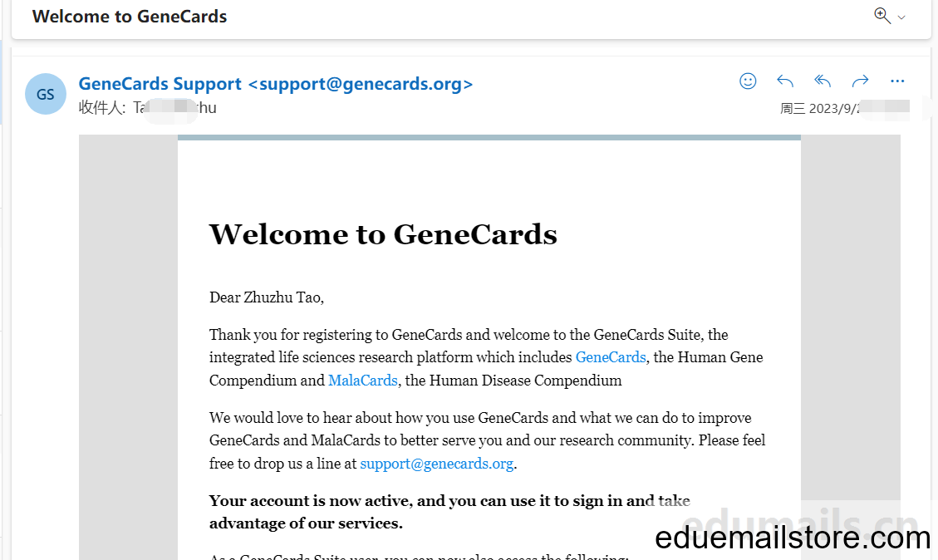The height and width of the screenshot is (560, 938).
Task: Open the GeneCards hyperlink in body
Action: (610, 357)
